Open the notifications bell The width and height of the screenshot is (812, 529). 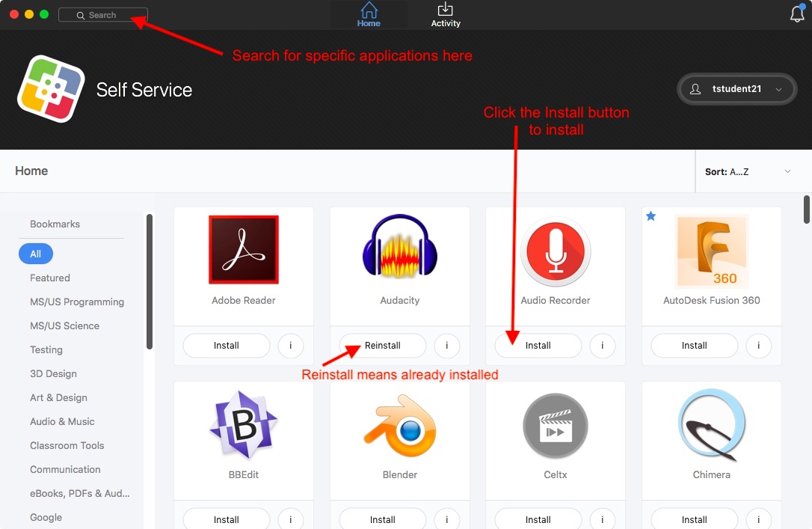[x=797, y=13]
